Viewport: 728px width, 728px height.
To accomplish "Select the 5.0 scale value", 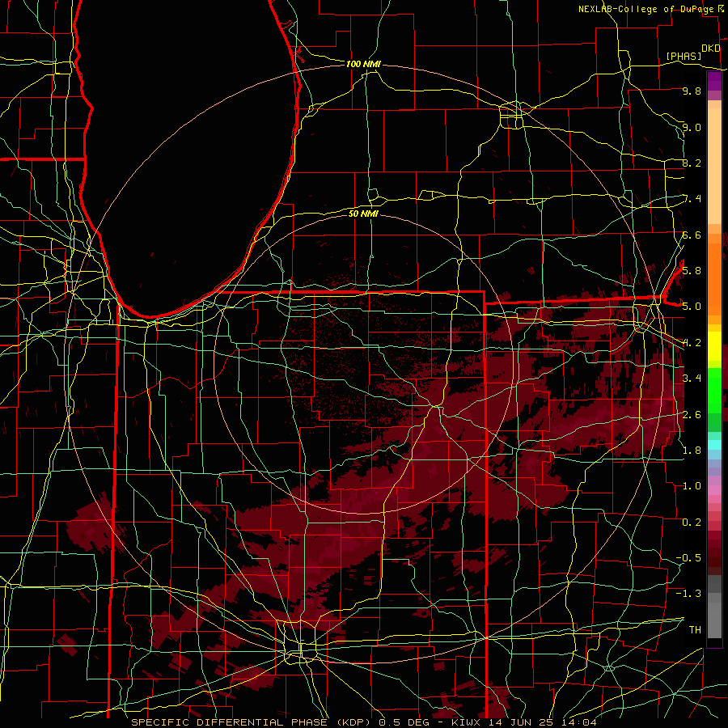I will 692,307.
